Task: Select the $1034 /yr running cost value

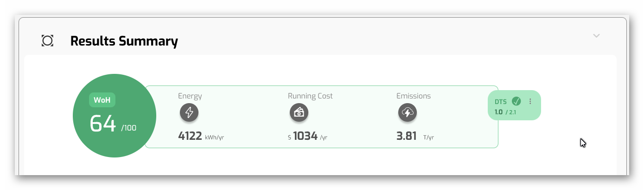Action: (307, 136)
